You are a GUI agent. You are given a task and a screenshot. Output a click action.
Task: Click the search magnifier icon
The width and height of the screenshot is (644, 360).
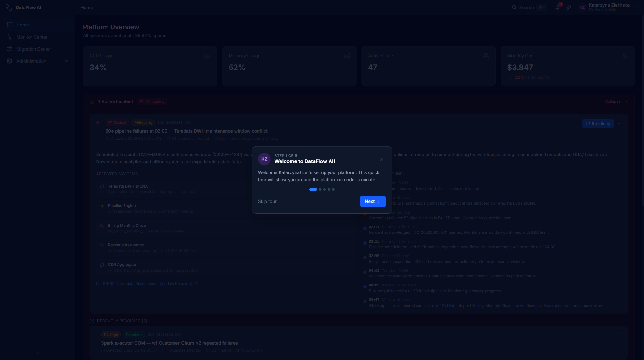[514, 8]
